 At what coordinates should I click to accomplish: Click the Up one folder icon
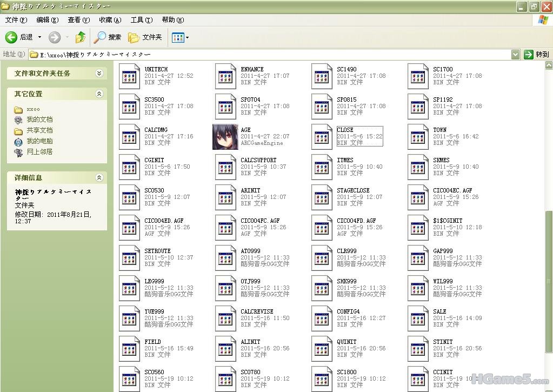click(81, 37)
